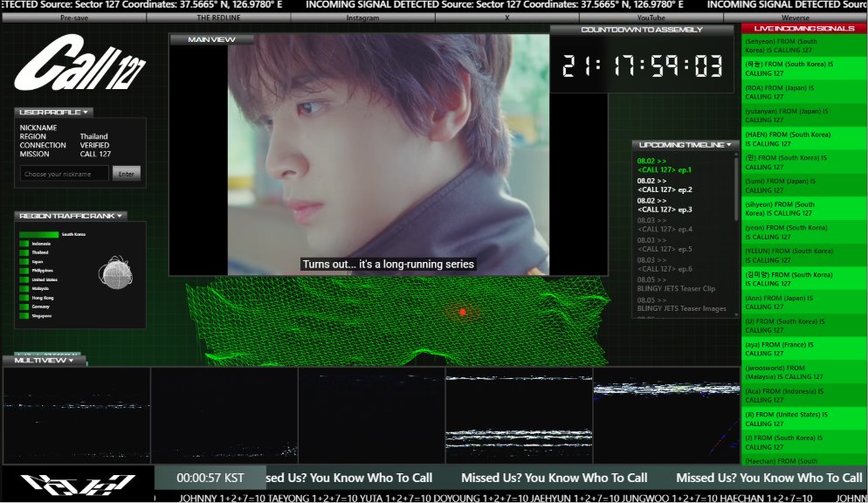Screen dimensions: 868x503
Task: Click the (YLLUN) FROM South Korea signal
Action: click(x=803, y=255)
